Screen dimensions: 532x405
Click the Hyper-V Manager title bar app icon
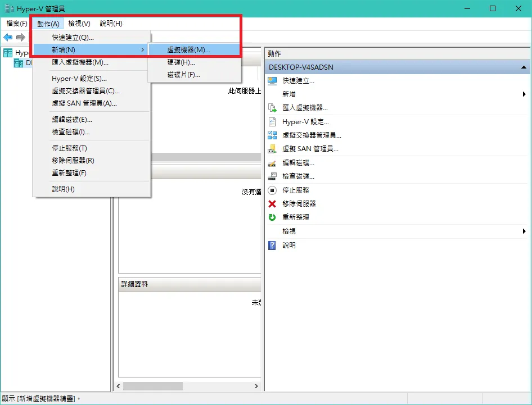9,8
